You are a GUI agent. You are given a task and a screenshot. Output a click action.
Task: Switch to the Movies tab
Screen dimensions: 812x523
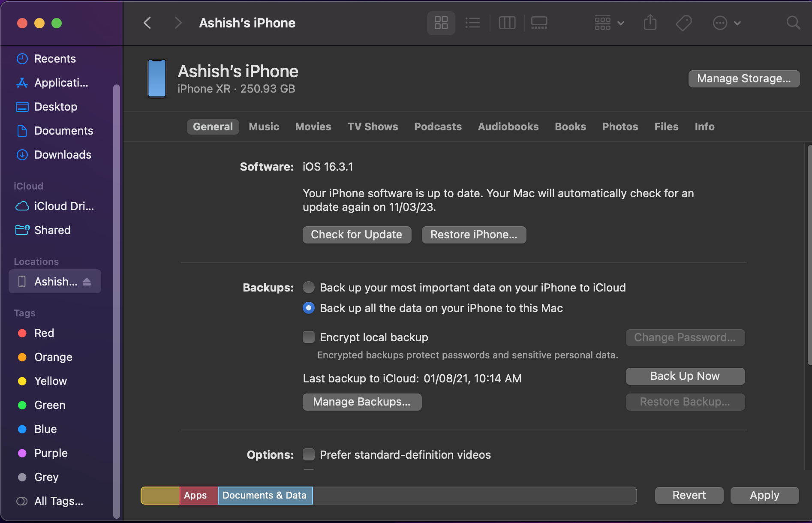[x=313, y=127]
